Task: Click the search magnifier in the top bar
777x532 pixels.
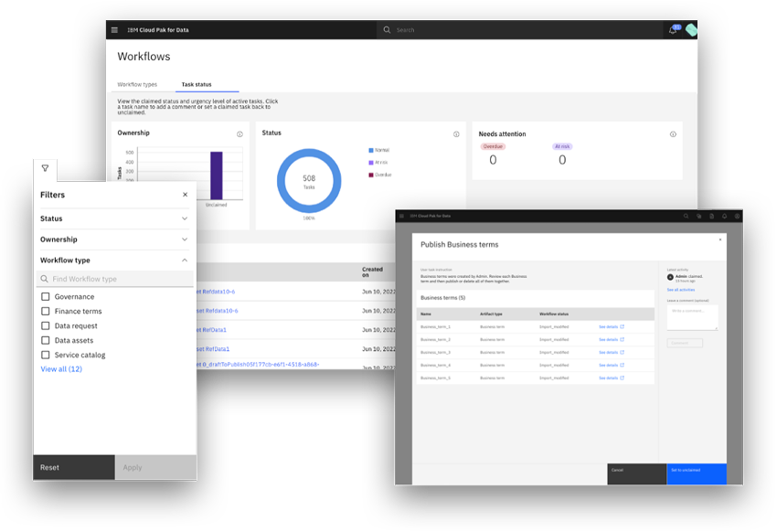Action: pos(387,29)
